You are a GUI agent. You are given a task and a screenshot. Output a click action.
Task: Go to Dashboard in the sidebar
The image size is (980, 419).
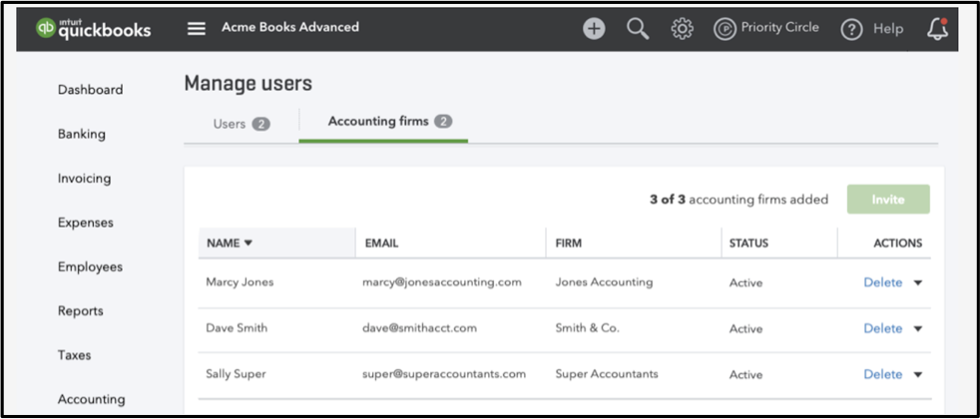pos(90,90)
